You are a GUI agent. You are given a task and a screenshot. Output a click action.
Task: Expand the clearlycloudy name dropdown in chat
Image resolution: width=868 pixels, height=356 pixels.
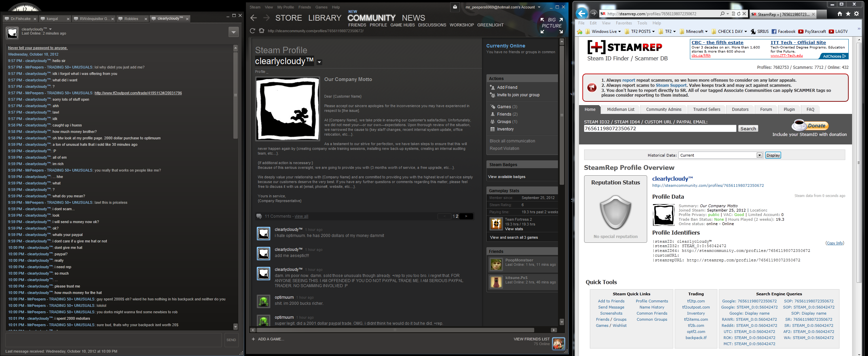50,29
